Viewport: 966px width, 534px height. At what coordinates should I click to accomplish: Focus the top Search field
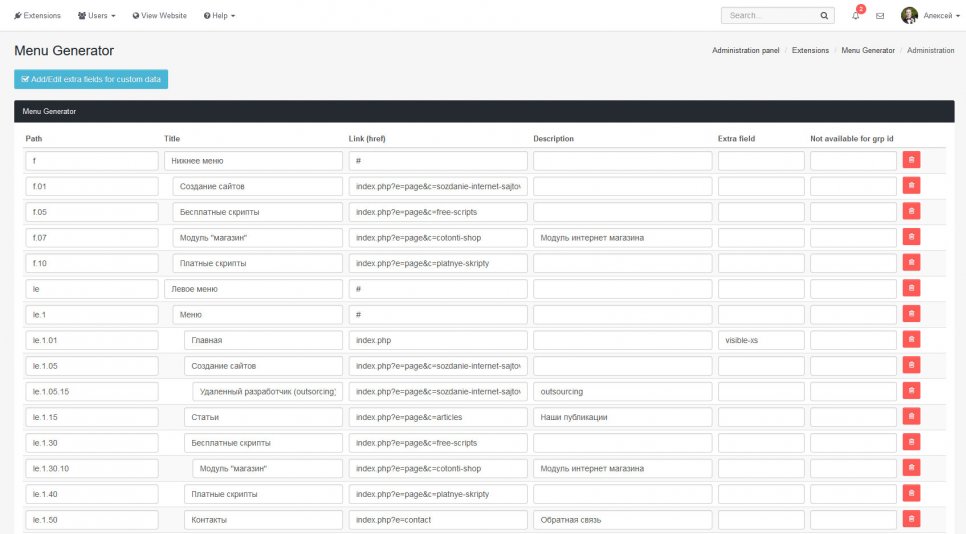point(770,15)
